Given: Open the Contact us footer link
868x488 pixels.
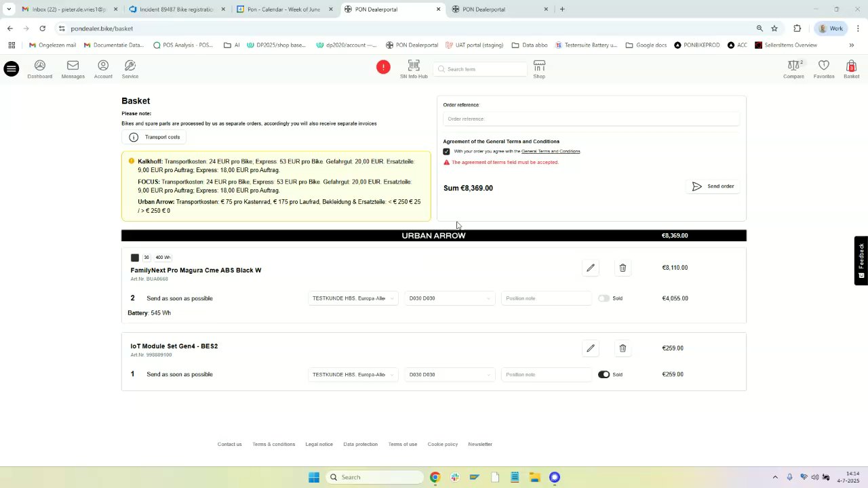Looking at the screenshot, I should (x=229, y=445).
